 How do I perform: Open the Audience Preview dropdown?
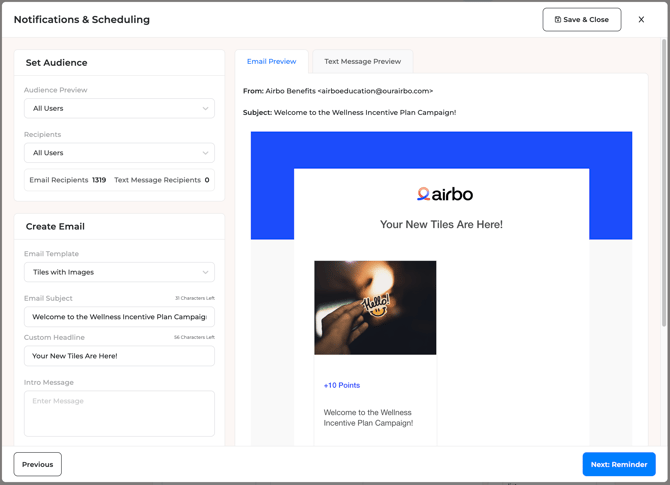119,109
